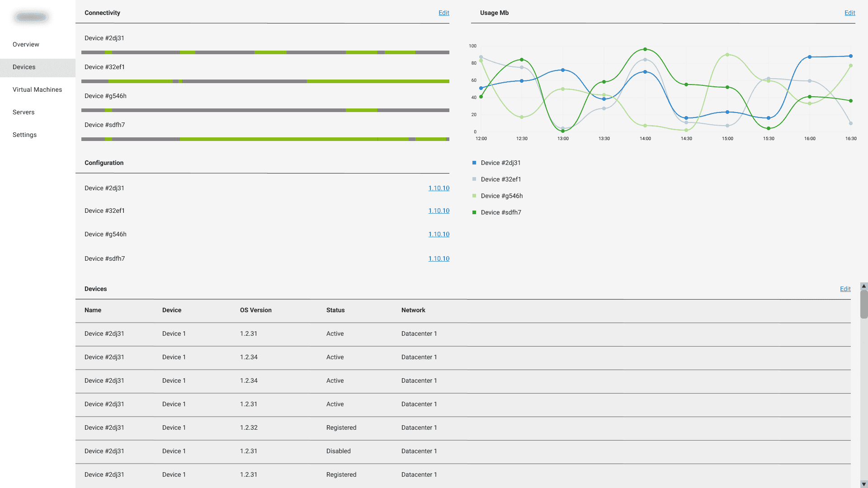The image size is (868, 488).
Task: Click the Device #2dj31 connectivity bar
Action: [x=265, y=52]
